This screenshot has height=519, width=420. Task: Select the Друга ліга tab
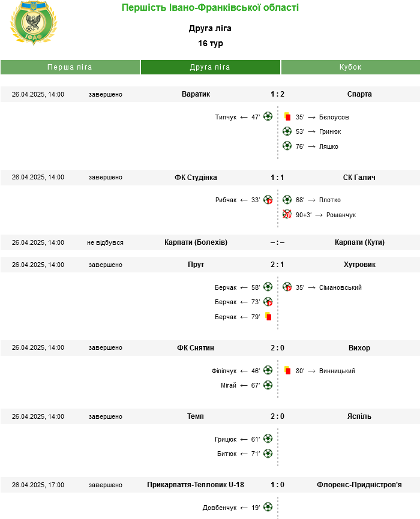[210, 67]
